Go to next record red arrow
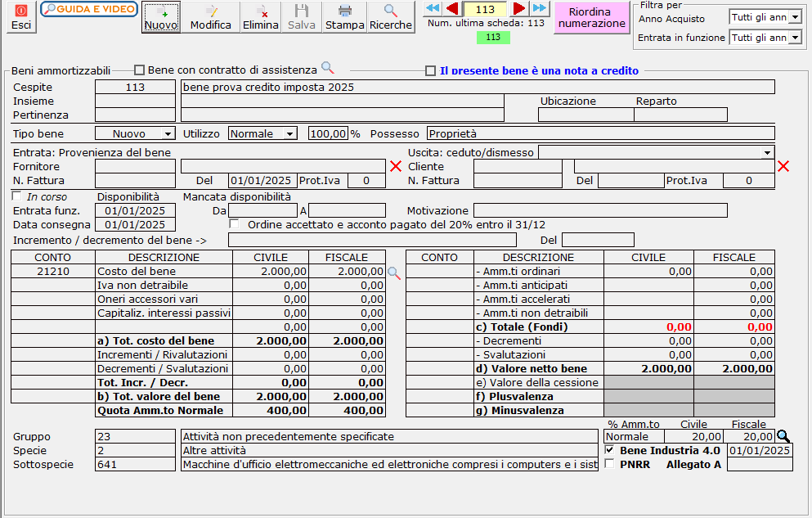 coord(518,9)
